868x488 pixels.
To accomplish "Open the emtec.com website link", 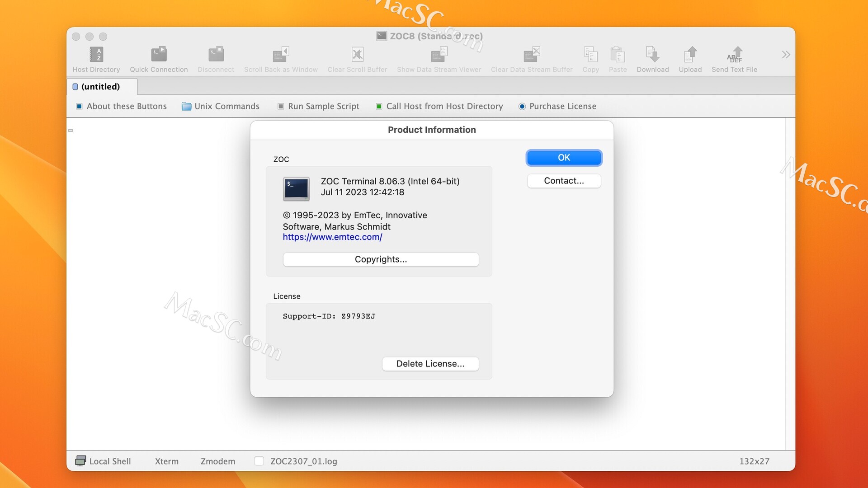I will (x=332, y=237).
